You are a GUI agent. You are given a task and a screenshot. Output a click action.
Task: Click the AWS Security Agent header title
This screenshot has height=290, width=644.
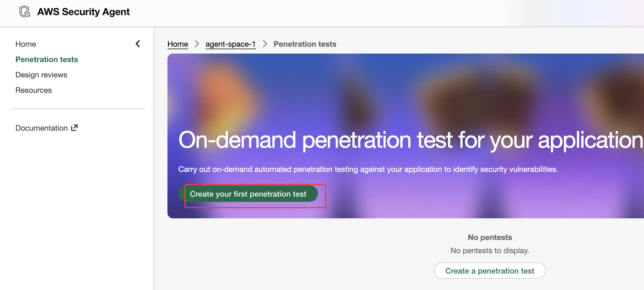(83, 12)
